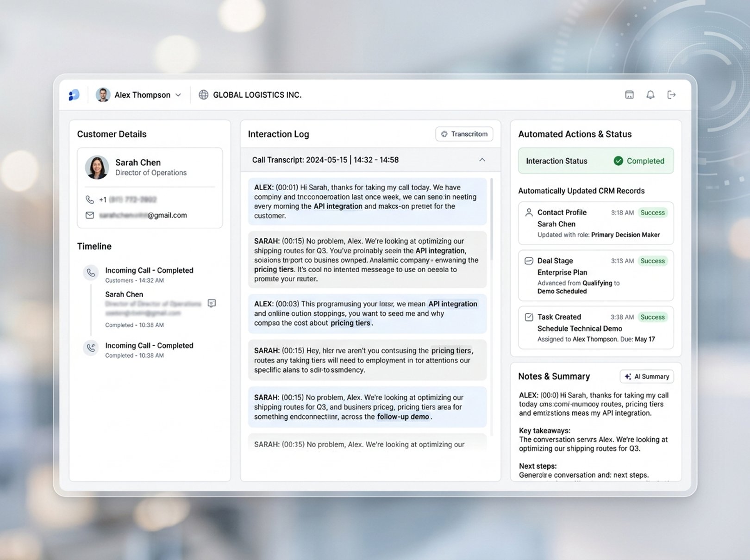Open the note icon beside Sarah Chen's timeline entry
The height and width of the screenshot is (560, 750).
point(212,304)
